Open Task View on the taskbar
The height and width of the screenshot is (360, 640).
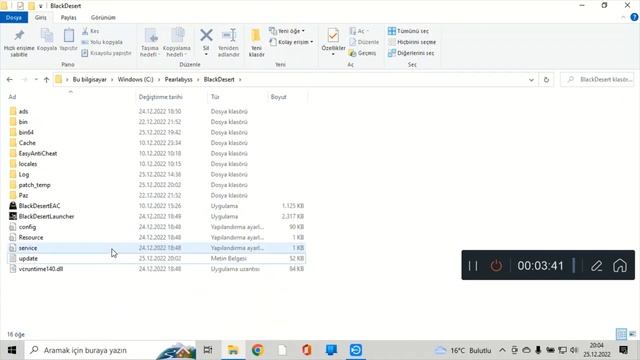(x=208, y=350)
